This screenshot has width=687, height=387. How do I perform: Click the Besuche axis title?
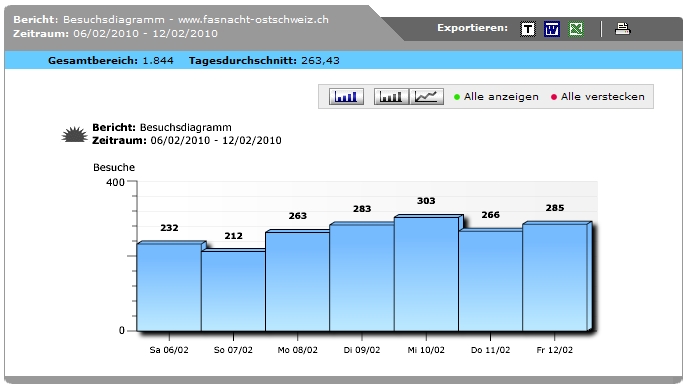tap(114, 167)
